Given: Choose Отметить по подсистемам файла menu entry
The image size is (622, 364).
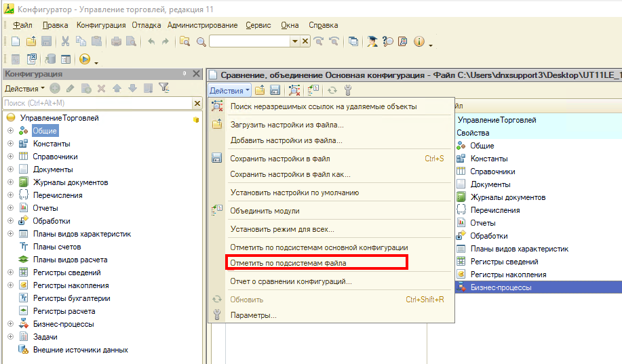Looking at the screenshot, I should pyautogui.click(x=288, y=262).
